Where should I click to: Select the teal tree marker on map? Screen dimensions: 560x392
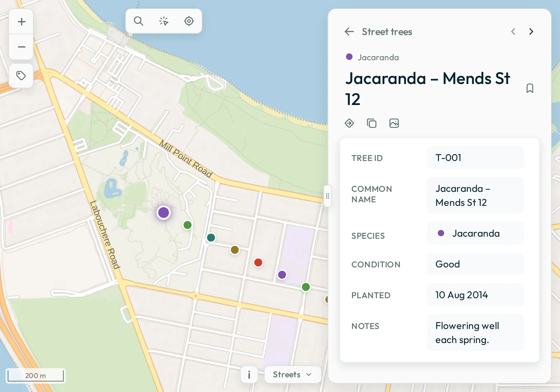coord(211,238)
